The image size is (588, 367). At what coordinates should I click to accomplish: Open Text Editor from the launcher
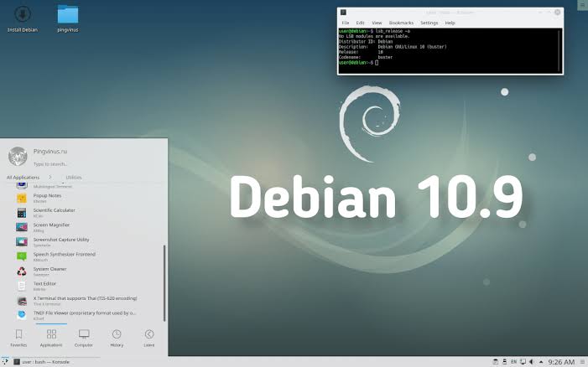pos(44,284)
